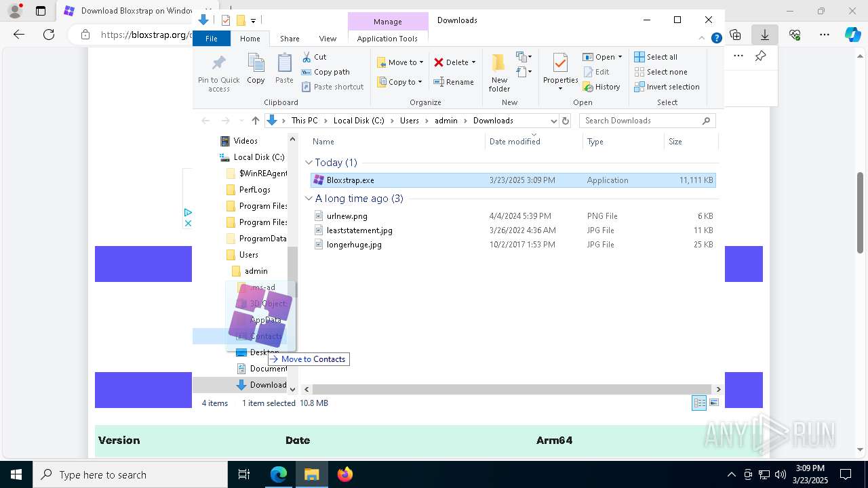Click the Users breadcrumb segment
Image resolution: width=868 pixels, height=488 pixels.
point(410,121)
